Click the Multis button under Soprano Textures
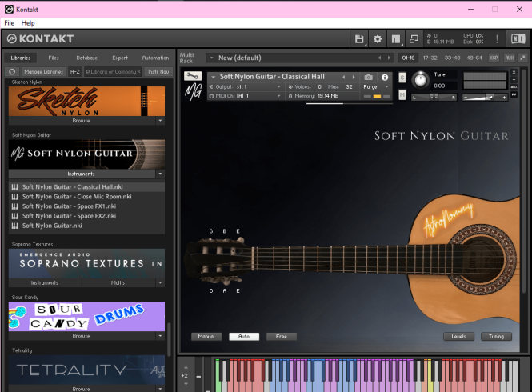532x392 pixels. pyautogui.click(x=118, y=282)
